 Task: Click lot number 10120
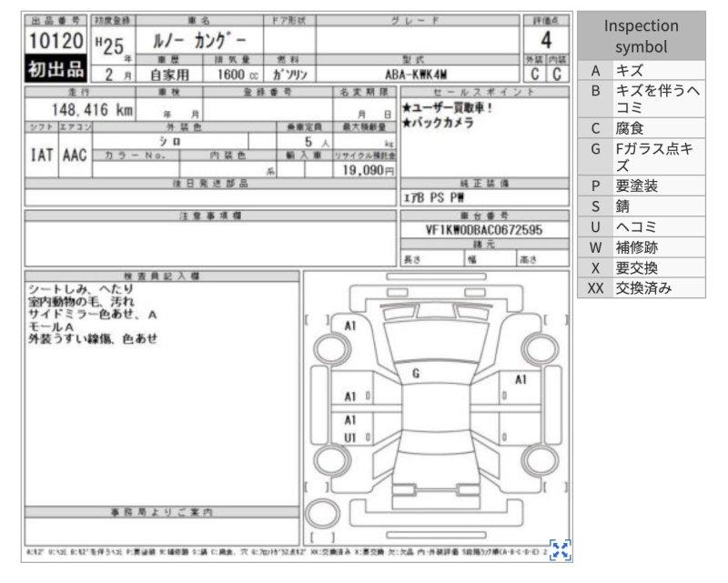point(55,41)
